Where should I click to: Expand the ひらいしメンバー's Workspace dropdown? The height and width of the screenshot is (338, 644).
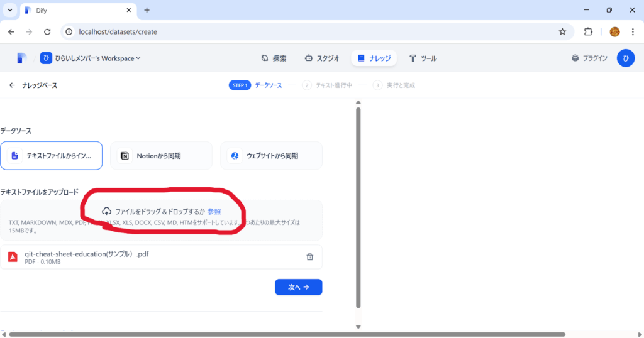click(x=91, y=58)
